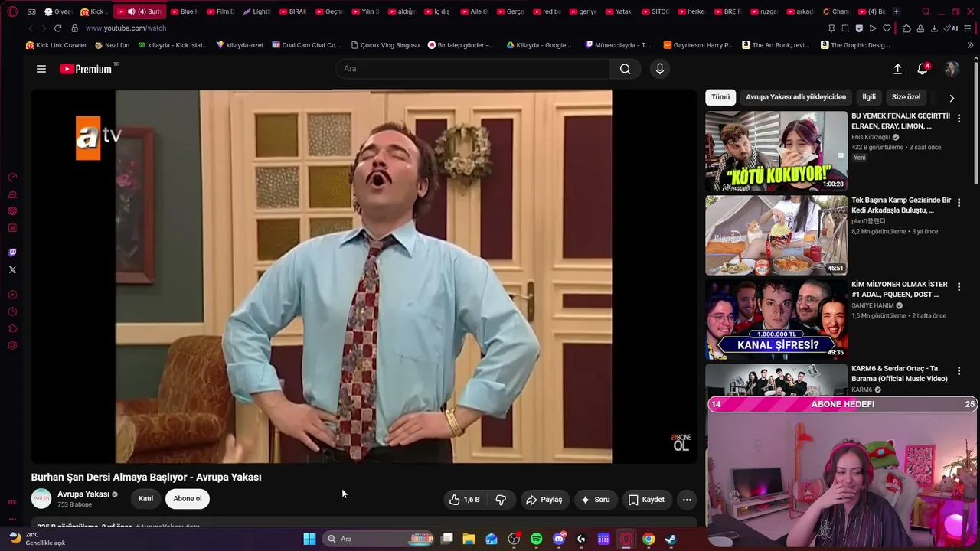Select the Size özel filter chip

click(x=906, y=97)
